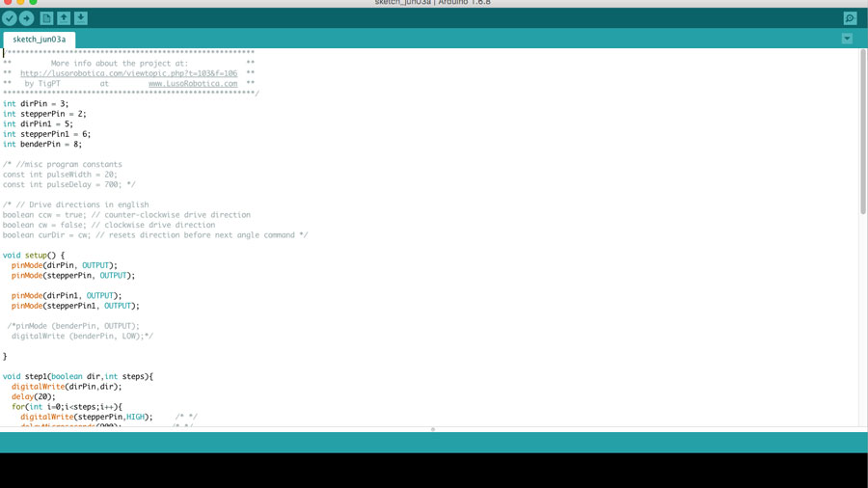Click the Upload arrow icon
This screenshot has width=868, height=488.
[27, 18]
